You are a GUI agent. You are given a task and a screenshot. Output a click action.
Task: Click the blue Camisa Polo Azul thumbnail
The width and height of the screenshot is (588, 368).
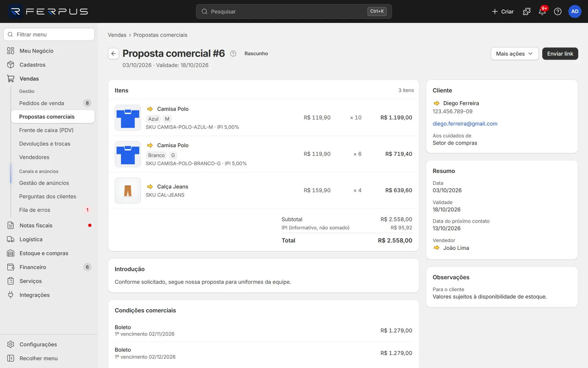tap(128, 118)
